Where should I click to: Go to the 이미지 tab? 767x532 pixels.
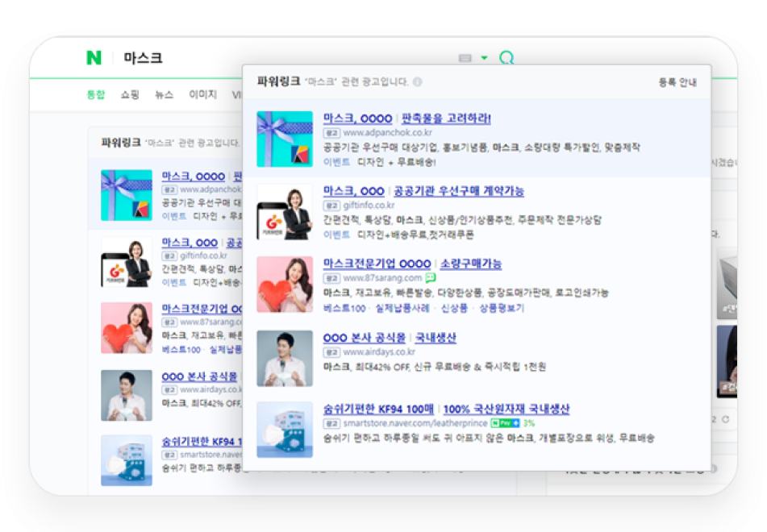pyautogui.click(x=203, y=94)
